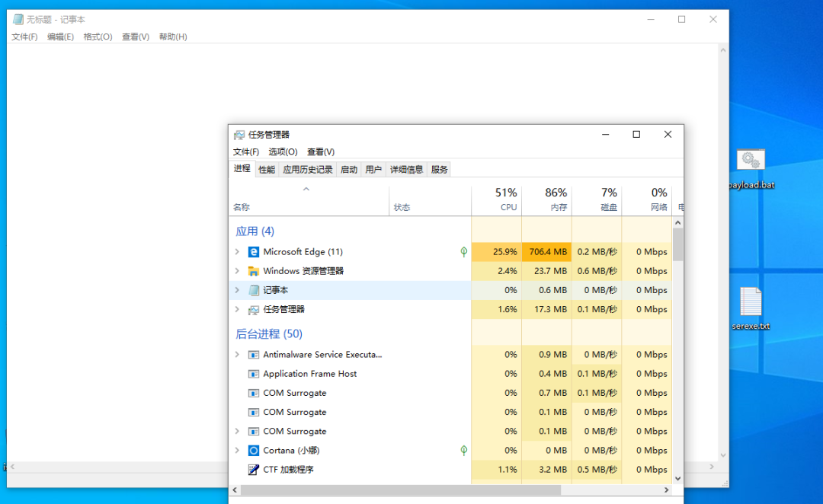Screen dimensions: 823x504
Task: Open Notepad 格式(O) menu
Action: 98,37
